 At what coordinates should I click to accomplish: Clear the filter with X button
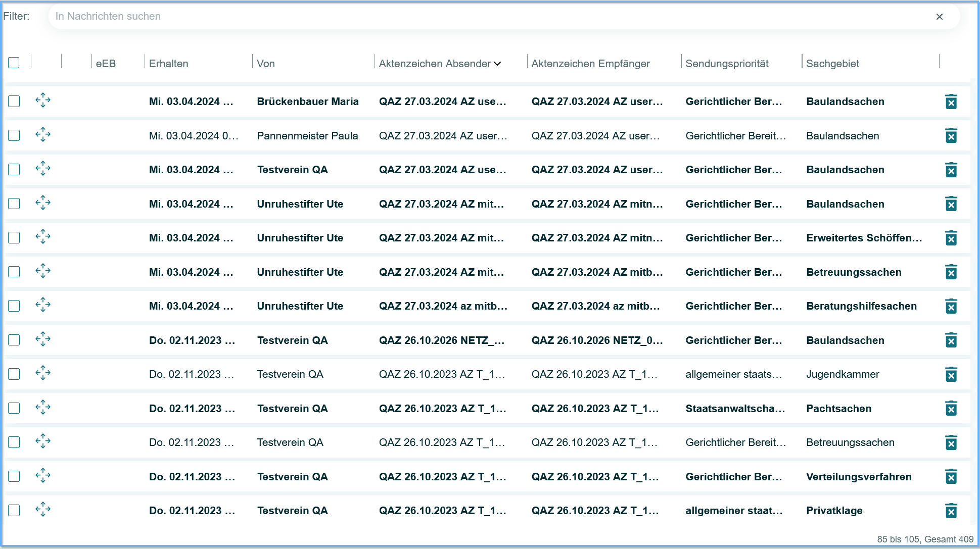click(x=939, y=17)
